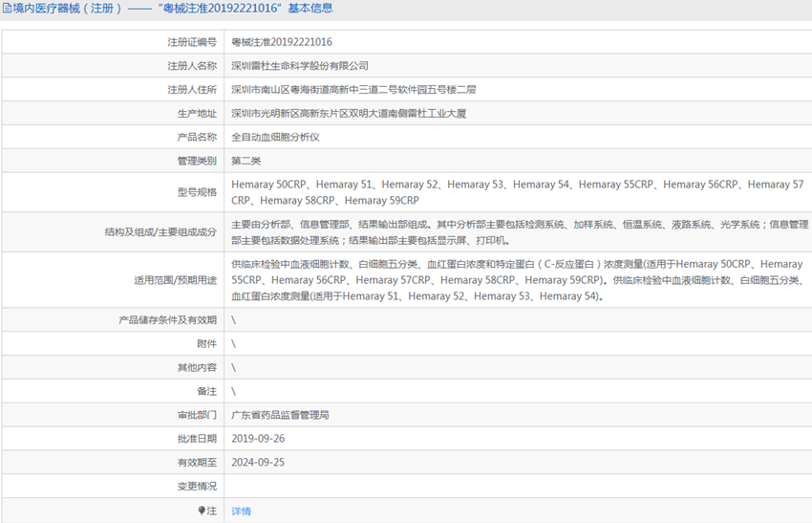Screen dimensions: 812x523
Task: Click the empty 变更情况 value cell
Action: tap(516, 487)
